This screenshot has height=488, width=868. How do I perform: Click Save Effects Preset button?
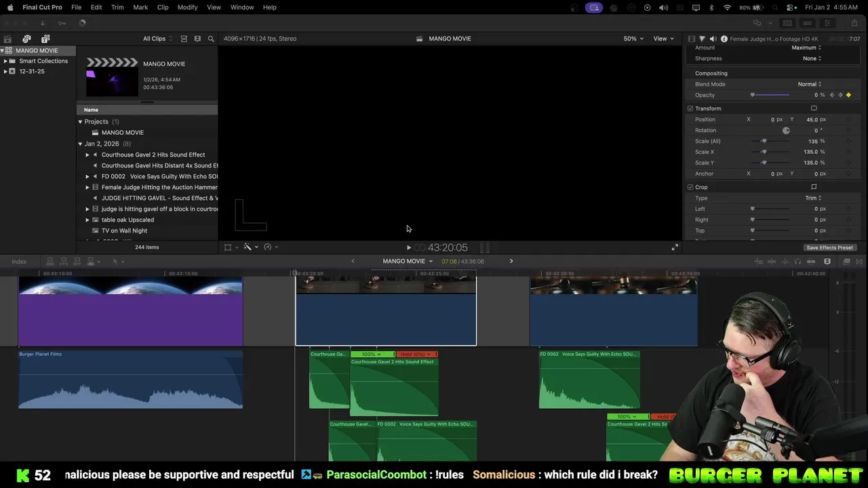[829, 247]
